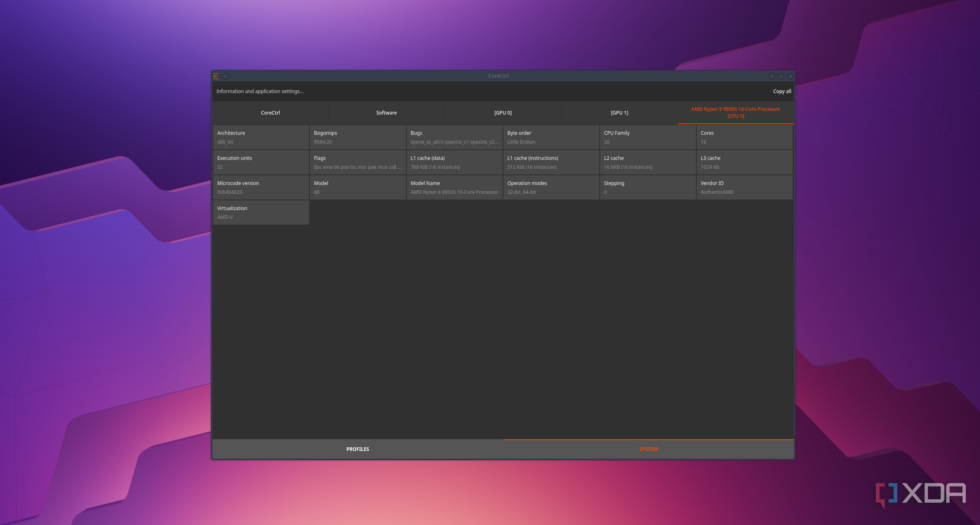Click the L1 cache (data) cell
This screenshot has width=980, height=525.
click(x=454, y=163)
